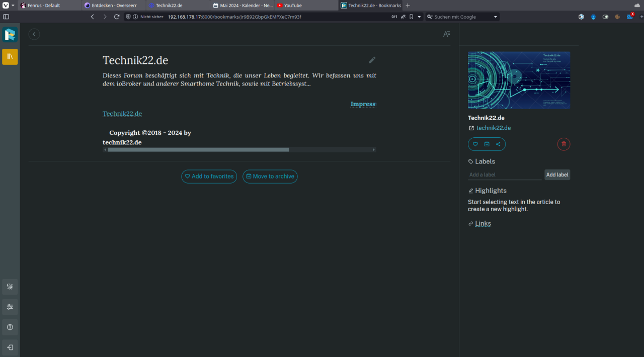The image size is (644, 357).
Task: Click the sidebar icon above the settings sliders
Action: [10, 287]
